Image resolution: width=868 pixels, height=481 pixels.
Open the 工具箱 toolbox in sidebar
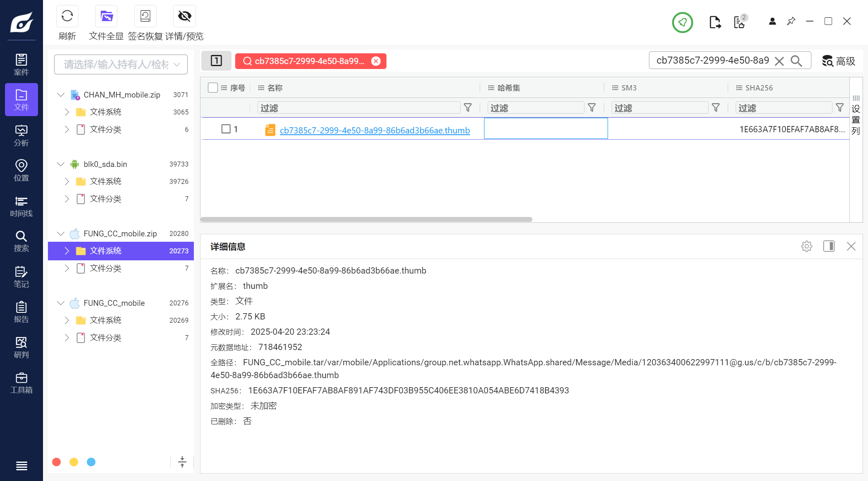click(x=21, y=383)
